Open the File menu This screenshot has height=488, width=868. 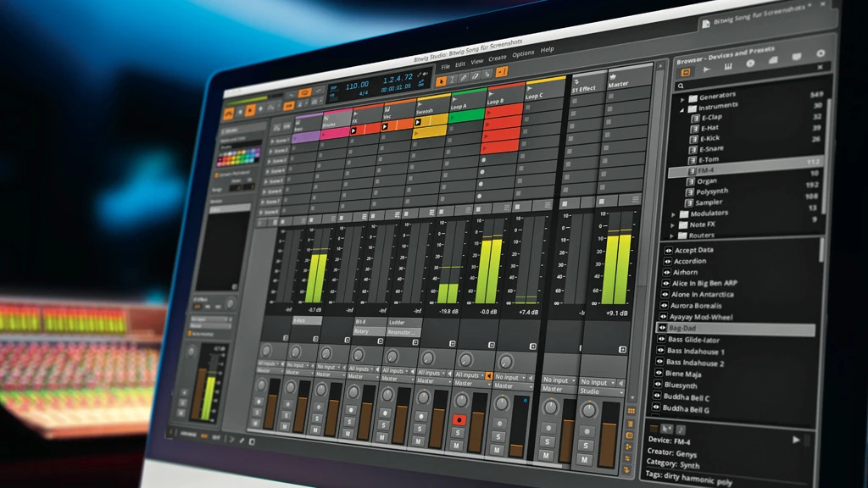tap(446, 66)
